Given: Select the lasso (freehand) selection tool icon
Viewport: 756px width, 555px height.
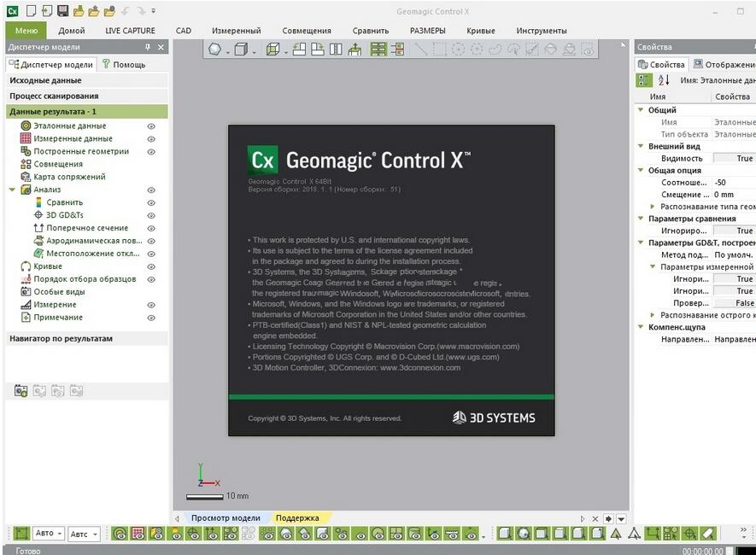Looking at the screenshot, I should 495,50.
